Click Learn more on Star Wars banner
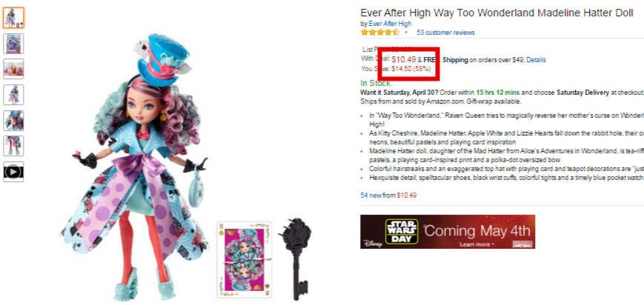 click(x=475, y=244)
